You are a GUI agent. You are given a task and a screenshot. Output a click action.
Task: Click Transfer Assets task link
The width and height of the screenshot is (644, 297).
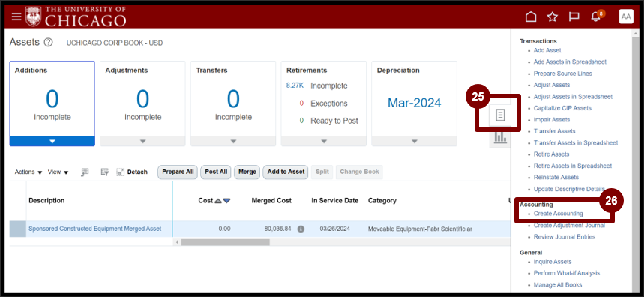(x=555, y=131)
